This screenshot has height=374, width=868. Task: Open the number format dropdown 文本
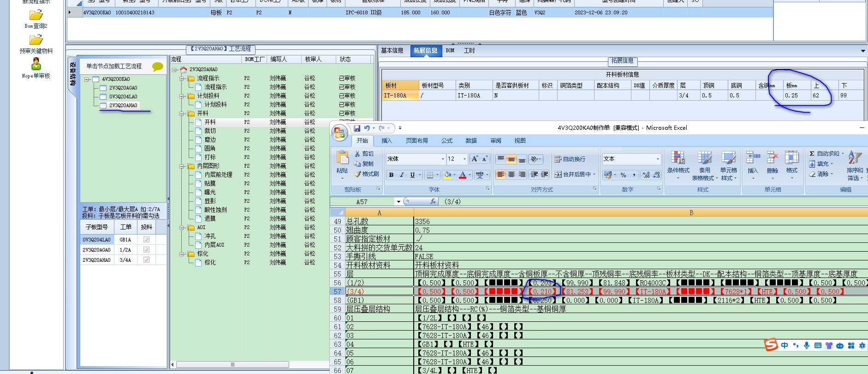pyautogui.click(x=658, y=159)
